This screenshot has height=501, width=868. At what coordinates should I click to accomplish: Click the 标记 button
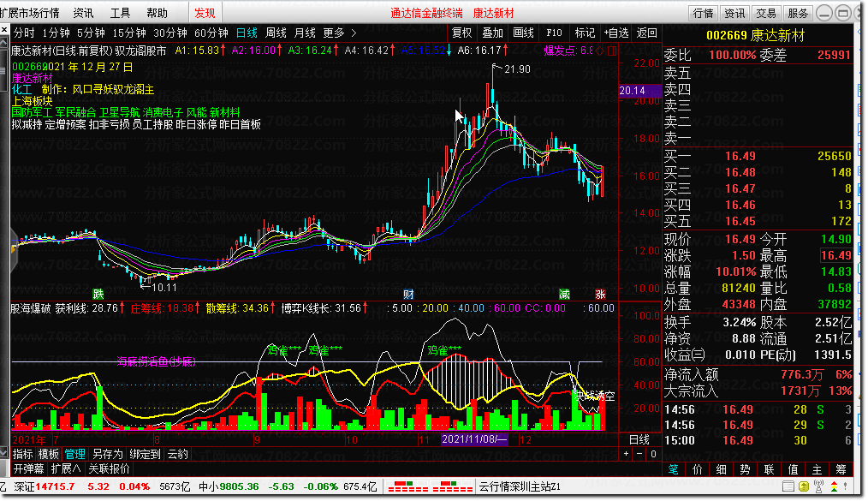click(585, 33)
